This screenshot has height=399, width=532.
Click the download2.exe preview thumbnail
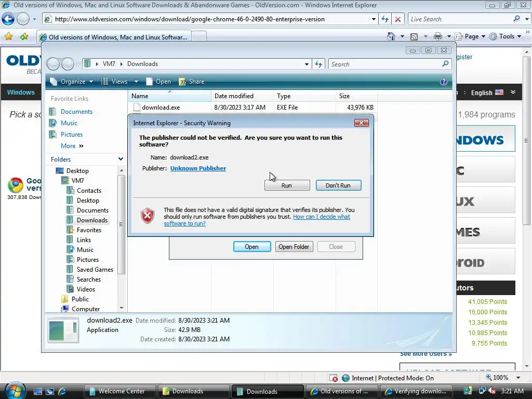[x=63, y=330]
